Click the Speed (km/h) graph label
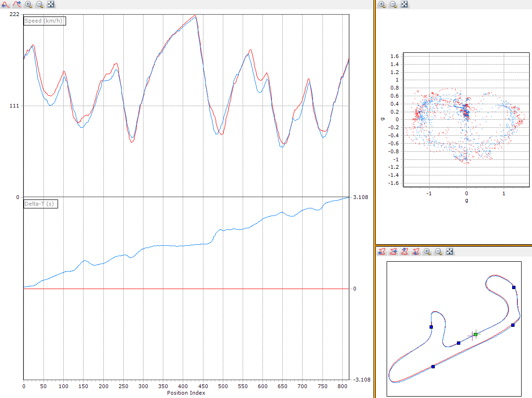Viewport: 532px width, 398px height. pos(44,21)
